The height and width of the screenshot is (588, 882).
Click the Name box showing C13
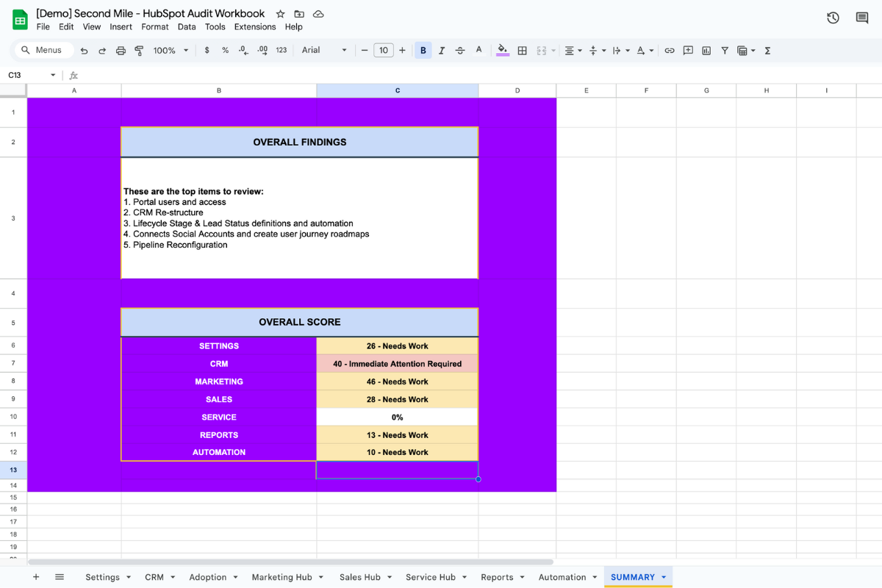click(x=32, y=75)
